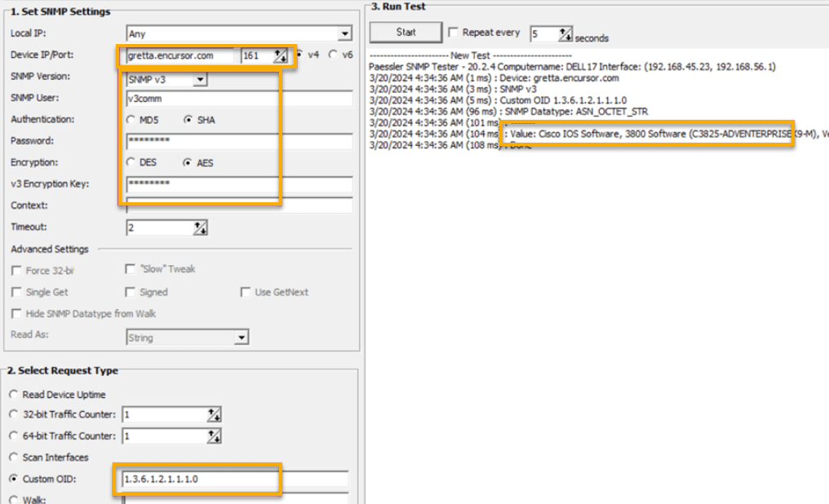Select Read Device Uptime request type
Viewport: 829px width, 504px height.
15,395
